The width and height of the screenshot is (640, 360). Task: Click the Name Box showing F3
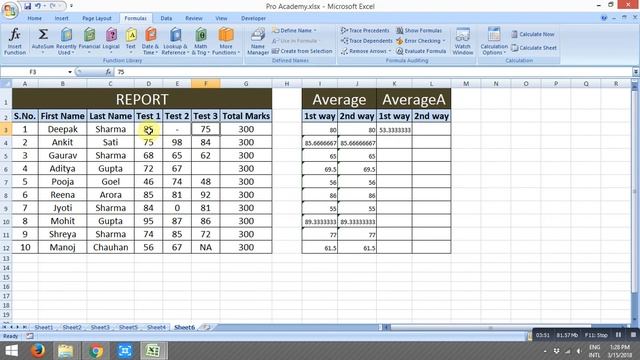pyautogui.click(x=33, y=72)
